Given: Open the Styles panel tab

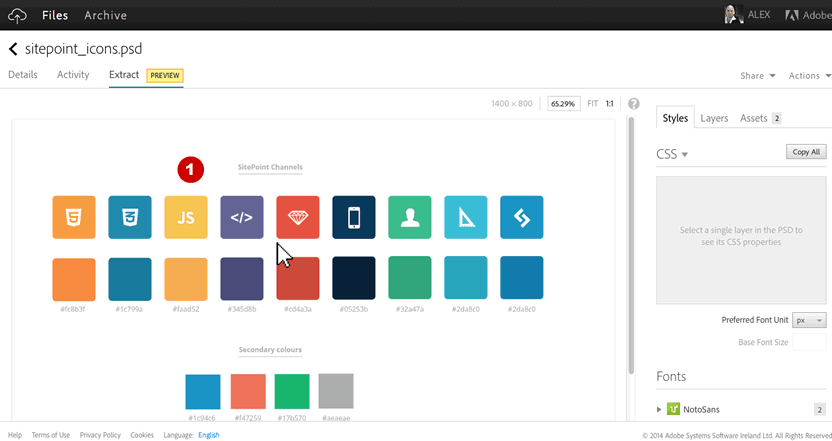Looking at the screenshot, I should coord(675,118).
